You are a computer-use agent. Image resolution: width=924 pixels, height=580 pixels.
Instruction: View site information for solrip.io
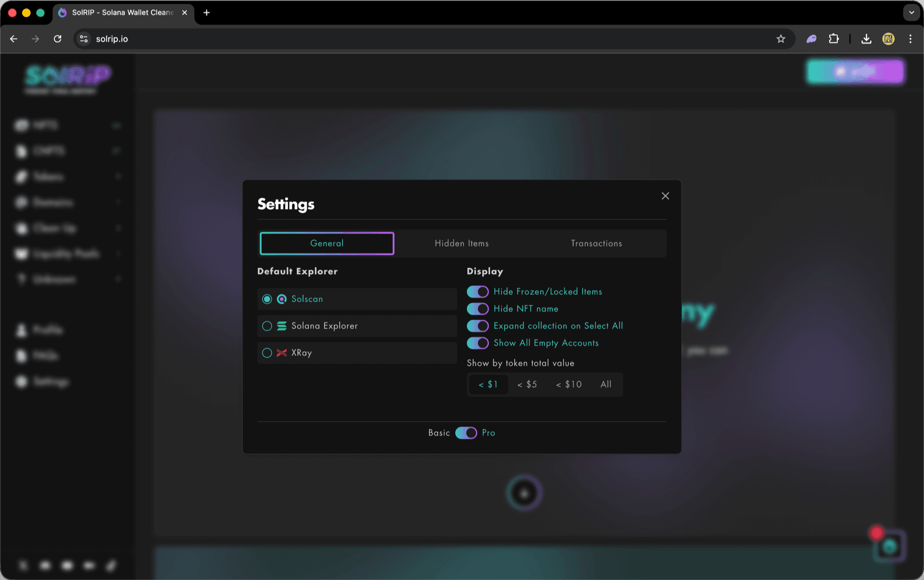click(84, 39)
